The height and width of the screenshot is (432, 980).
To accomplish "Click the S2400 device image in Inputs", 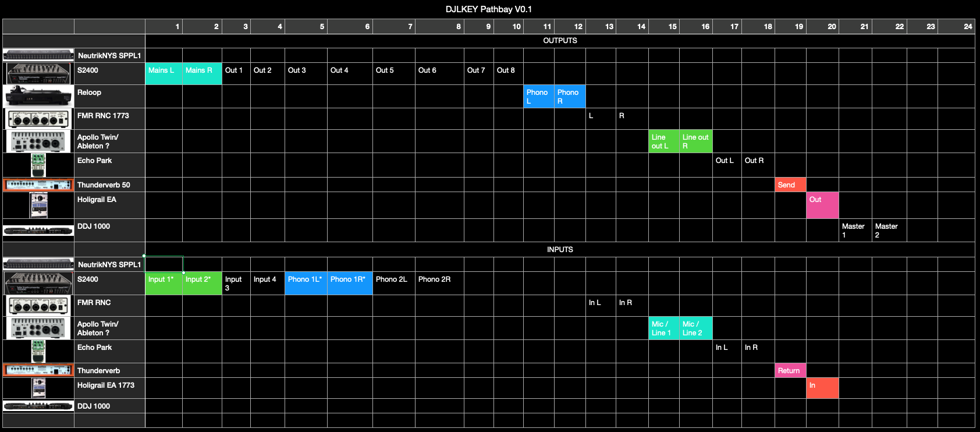I will coord(39,283).
